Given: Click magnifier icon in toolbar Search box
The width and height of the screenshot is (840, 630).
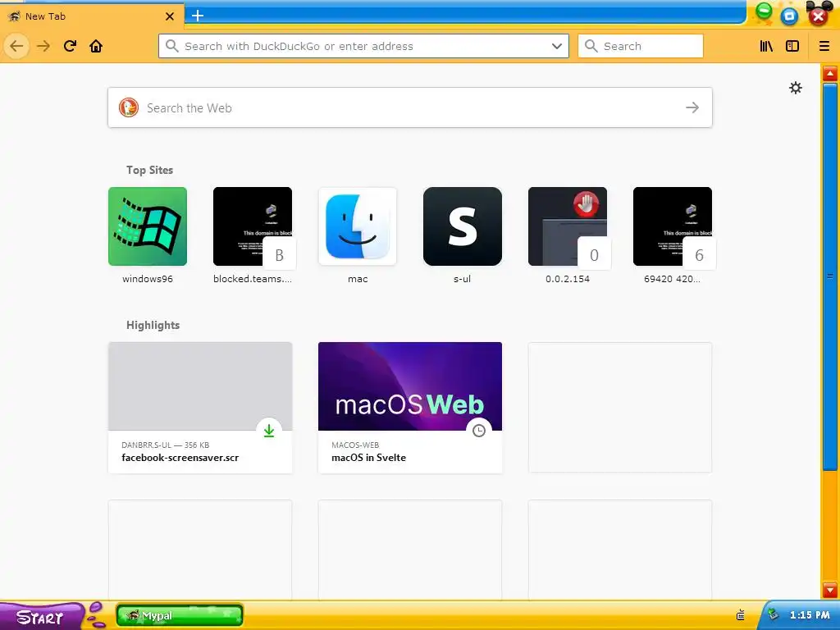Looking at the screenshot, I should [x=591, y=46].
